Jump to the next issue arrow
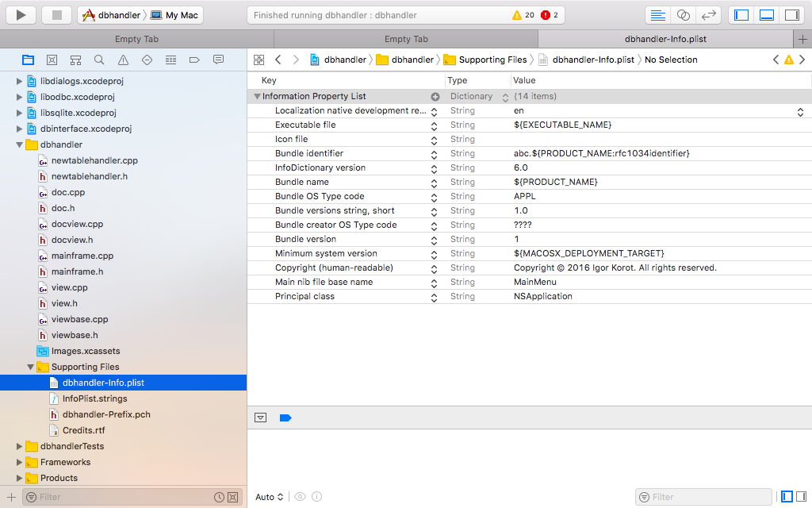 [x=802, y=60]
